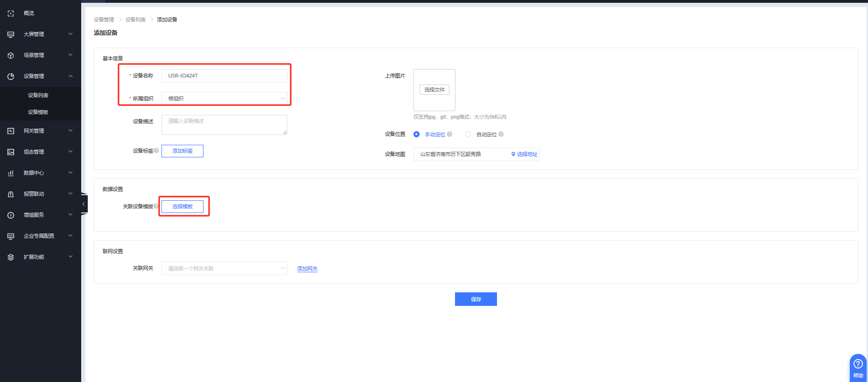This screenshot has width=868, height=382.
Task: Click the 保存 save button
Action: (x=476, y=299)
